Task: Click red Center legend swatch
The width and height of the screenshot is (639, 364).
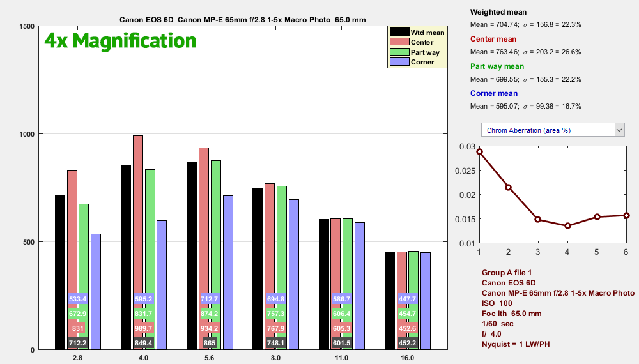Action: (399, 42)
